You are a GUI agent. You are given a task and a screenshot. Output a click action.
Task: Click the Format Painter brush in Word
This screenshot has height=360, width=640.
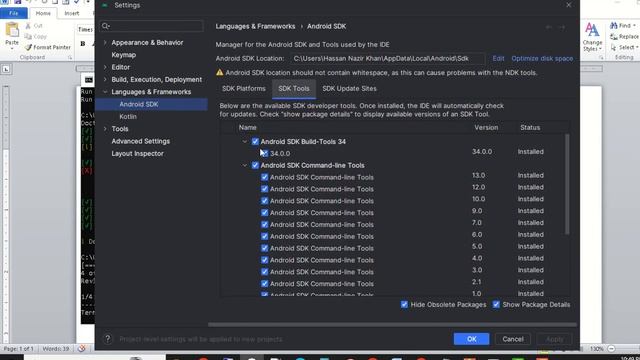tap(29, 47)
